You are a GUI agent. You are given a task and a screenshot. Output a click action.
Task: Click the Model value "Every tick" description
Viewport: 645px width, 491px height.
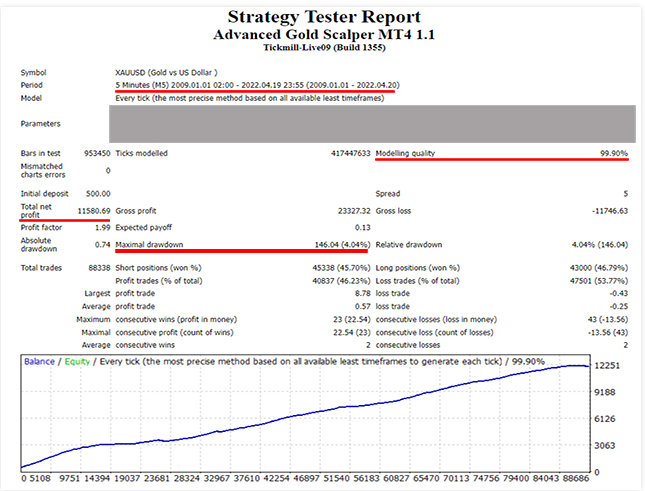(x=249, y=98)
